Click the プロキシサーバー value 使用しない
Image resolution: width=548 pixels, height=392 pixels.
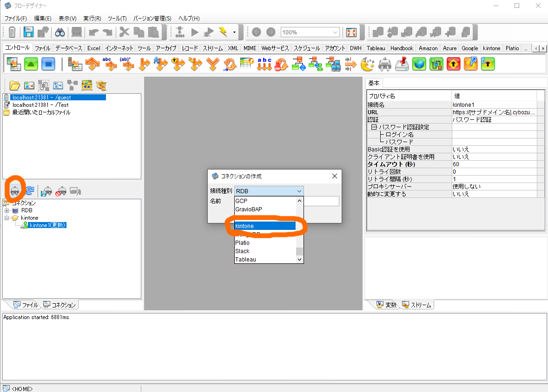(x=494, y=187)
